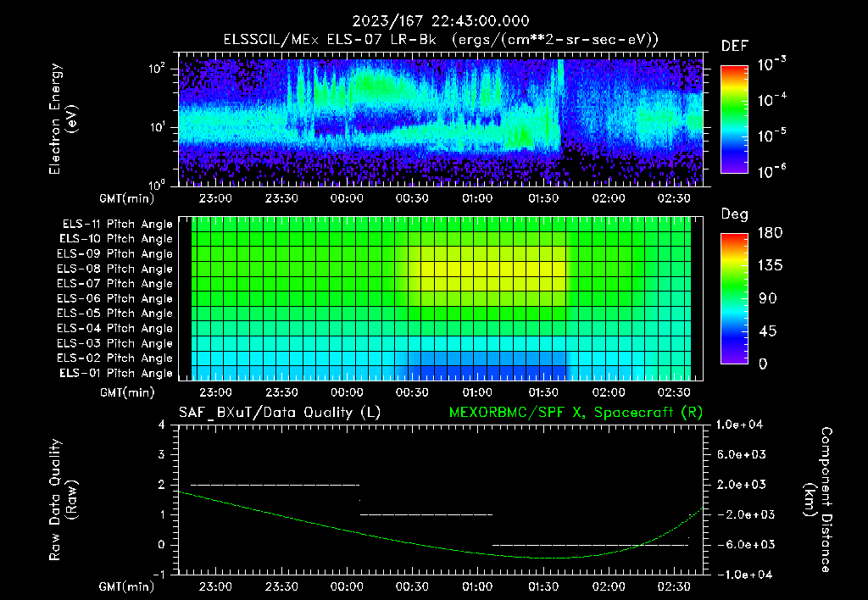Click the 10^-6 tick on DEF color bar
The image size is (868, 600).
point(771,171)
